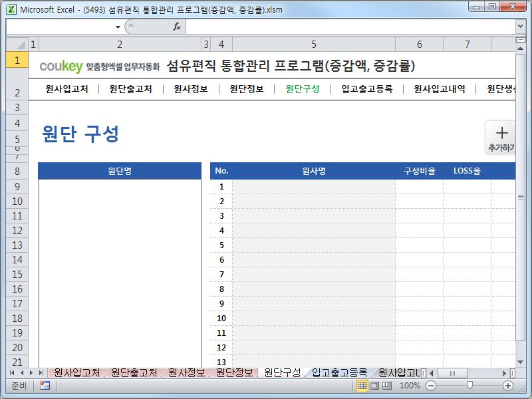Select column header 6

tap(420, 44)
